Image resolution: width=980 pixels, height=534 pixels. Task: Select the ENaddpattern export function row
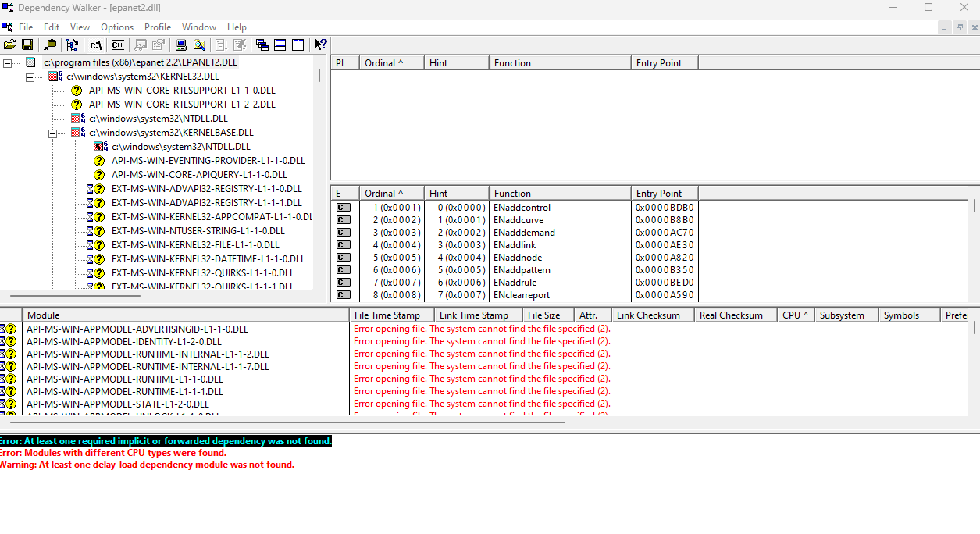click(653, 270)
